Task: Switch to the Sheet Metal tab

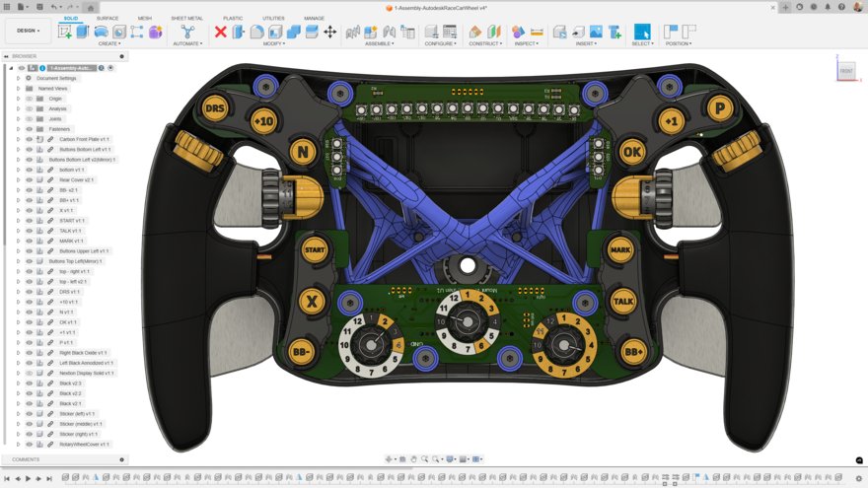Action: tap(186, 18)
